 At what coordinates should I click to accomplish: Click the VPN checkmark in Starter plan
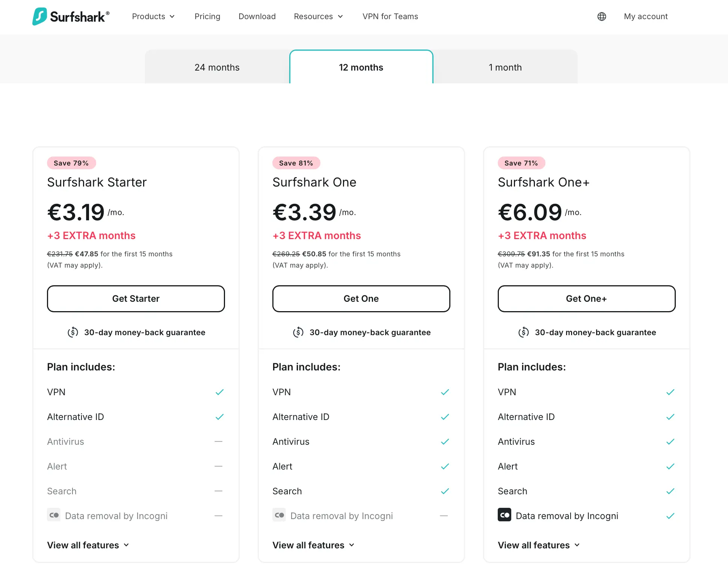click(x=220, y=392)
